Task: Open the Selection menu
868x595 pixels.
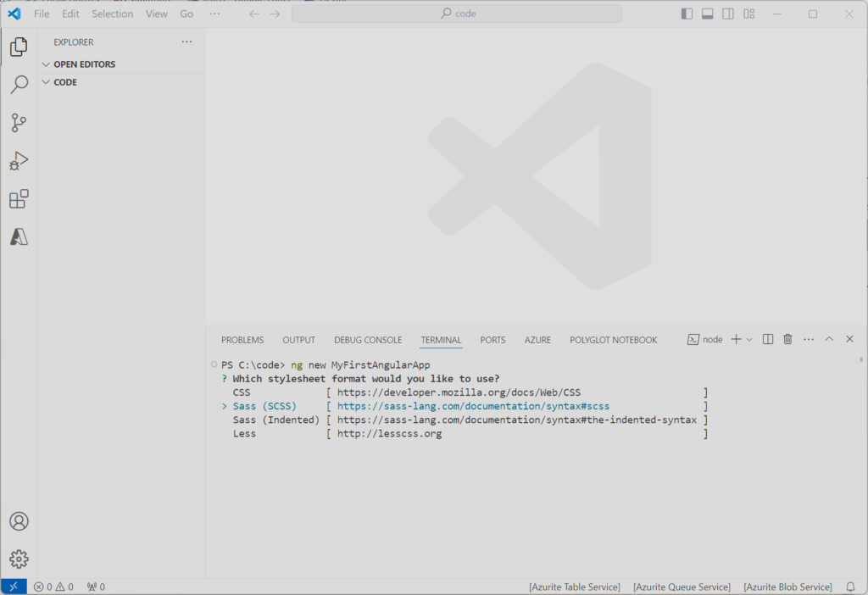Action: click(x=112, y=14)
